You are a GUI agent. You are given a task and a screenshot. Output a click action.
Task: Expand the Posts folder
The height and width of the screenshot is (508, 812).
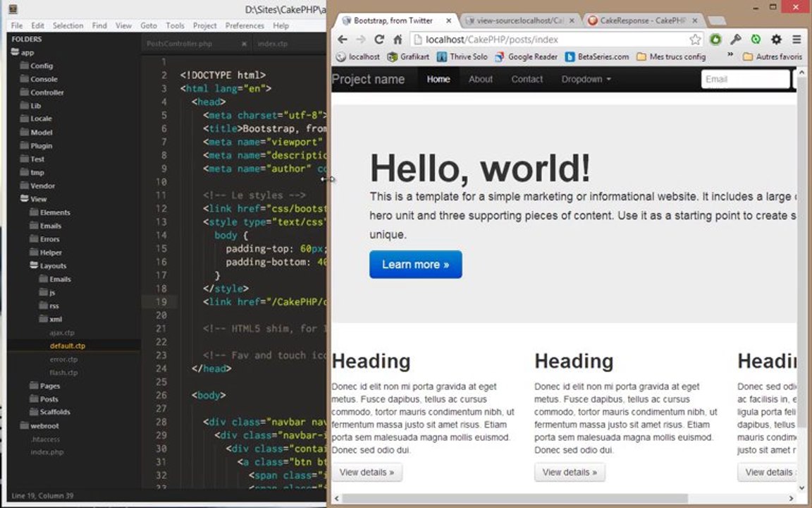tap(44, 399)
